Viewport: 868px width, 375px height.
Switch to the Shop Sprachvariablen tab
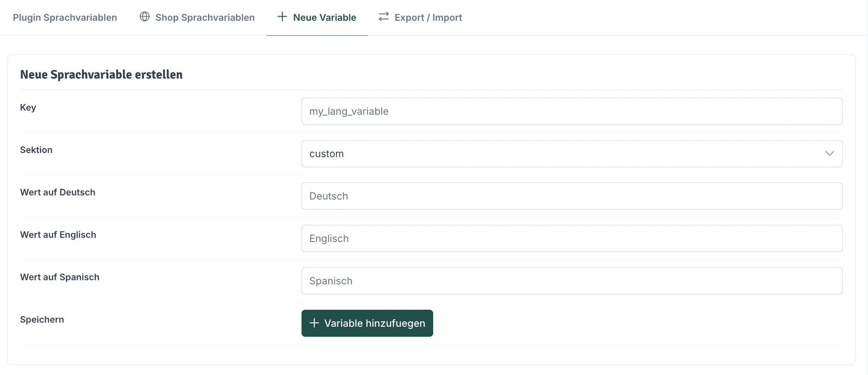click(205, 17)
